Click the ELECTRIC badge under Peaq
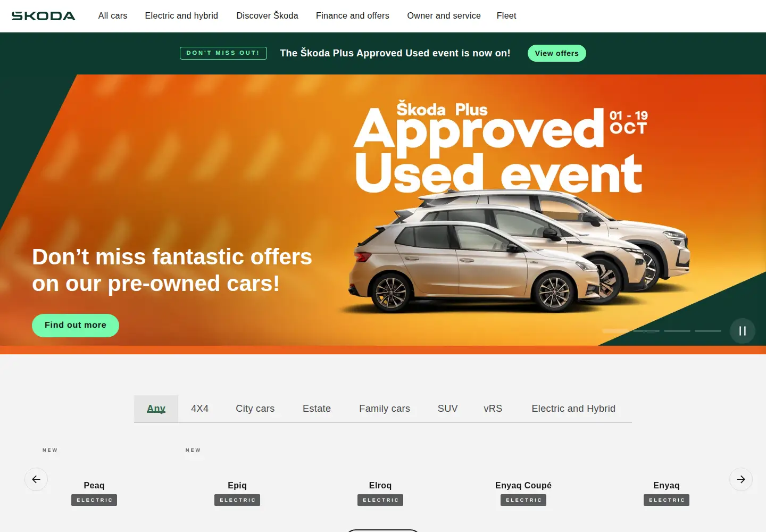The height and width of the screenshot is (532, 766). (x=94, y=500)
